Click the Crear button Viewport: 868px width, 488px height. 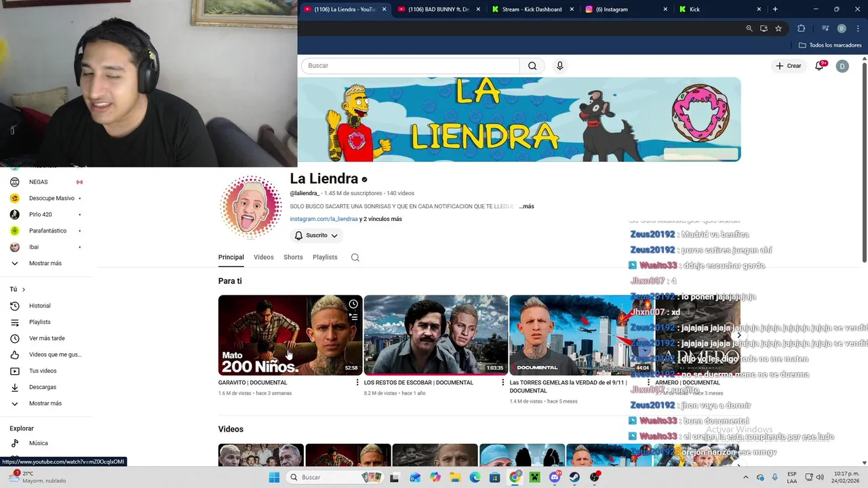point(789,66)
